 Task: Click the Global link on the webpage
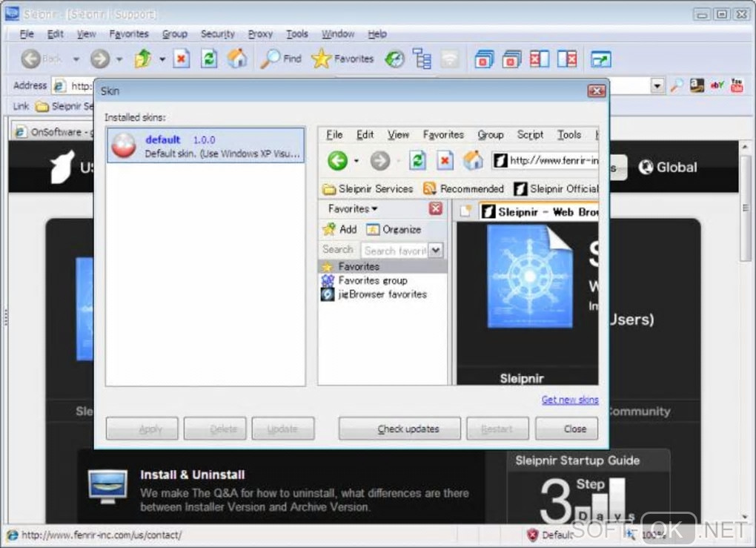pyautogui.click(x=668, y=168)
